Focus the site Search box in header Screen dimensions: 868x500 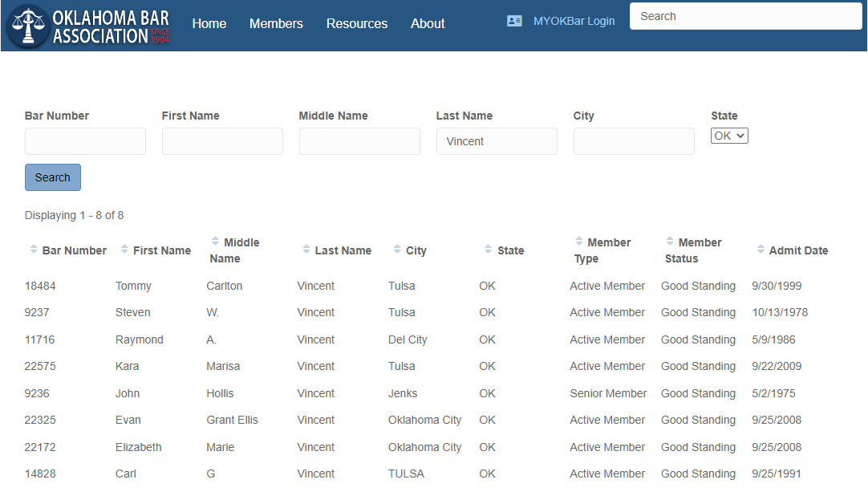pos(745,16)
